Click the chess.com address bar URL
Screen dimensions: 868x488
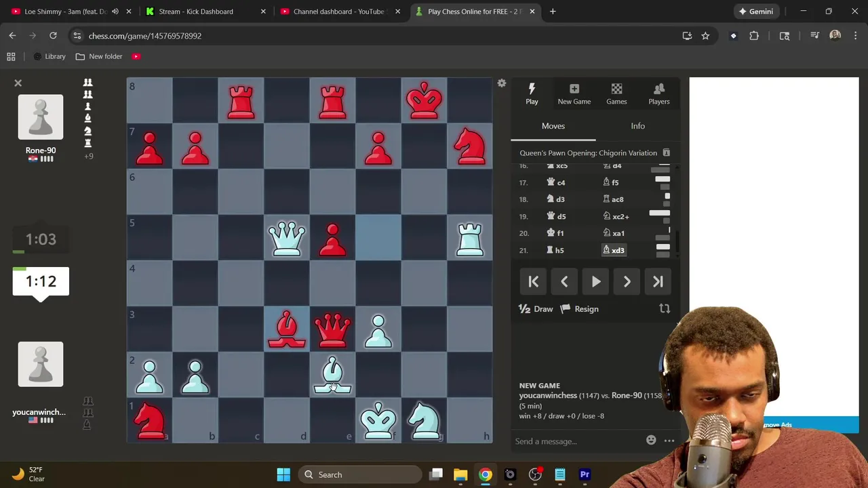(x=145, y=36)
